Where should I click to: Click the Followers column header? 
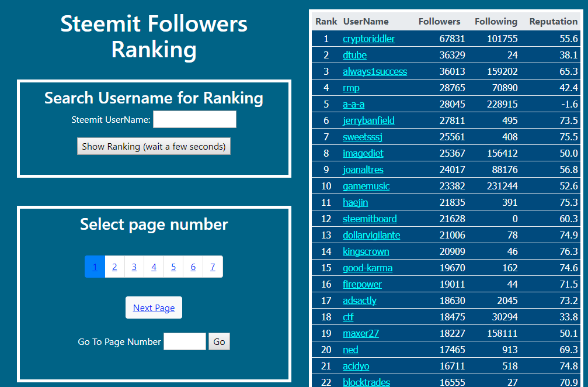click(439, 22)
